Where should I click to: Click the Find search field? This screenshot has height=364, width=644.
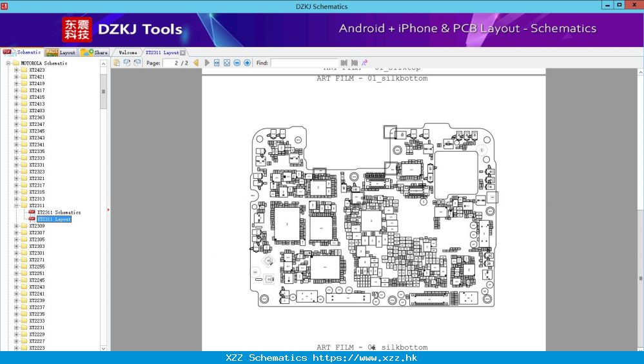[304, 63]
